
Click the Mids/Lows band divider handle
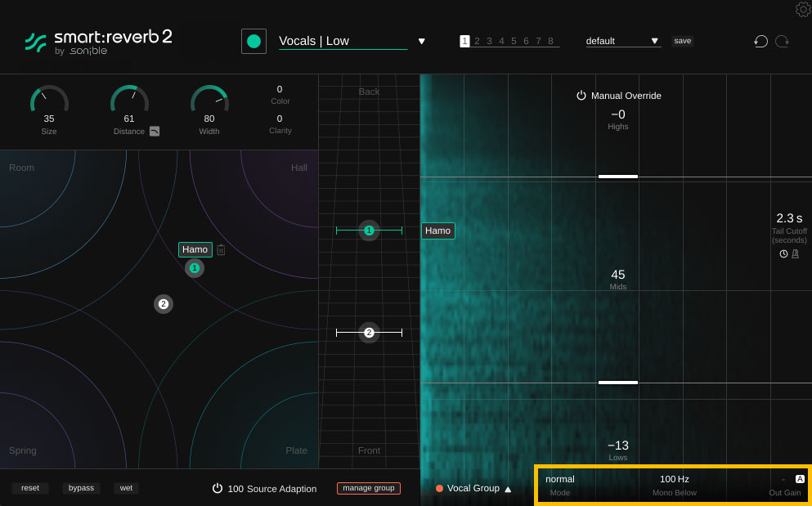point(618,383)
